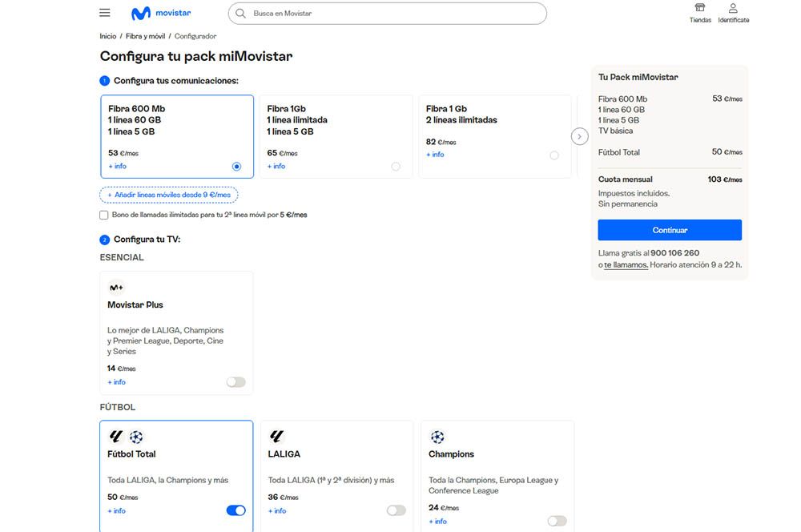801x532 pixels.
Task: Go to Movistar home via logo
Action: pos(161,13)
